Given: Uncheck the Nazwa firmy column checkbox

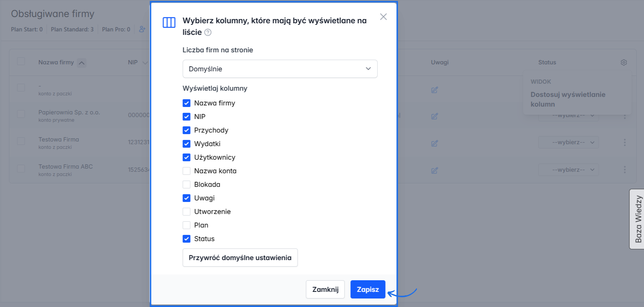Looking at the screenshot, I should [x=186, y=103].
